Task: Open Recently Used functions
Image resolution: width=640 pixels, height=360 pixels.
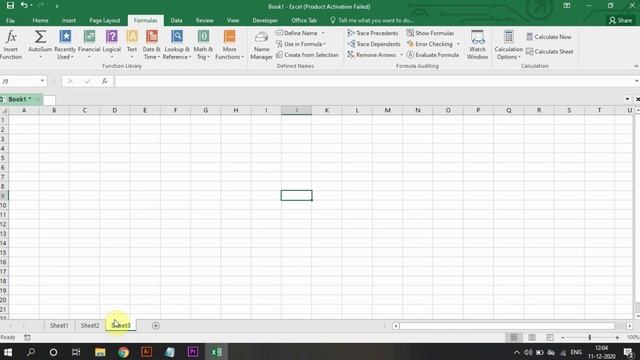Action: point(65,45)
